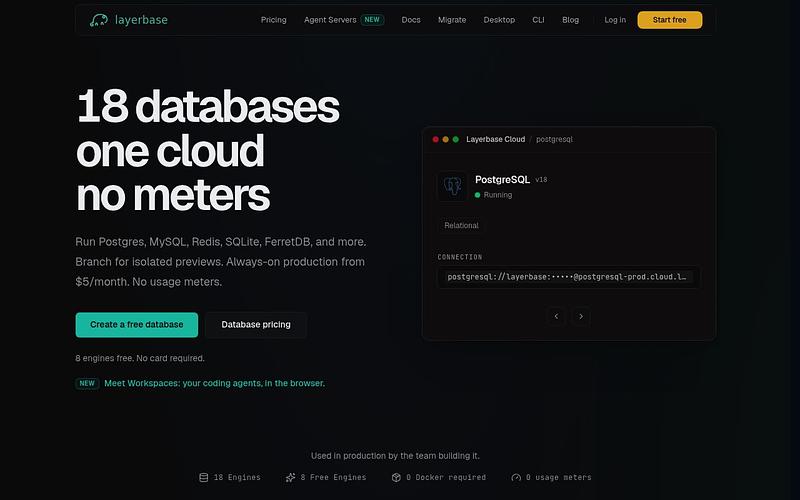The width and height of the screenshot is (800, 500).
Task: Click the Log in link
Action: pos(615,20)
